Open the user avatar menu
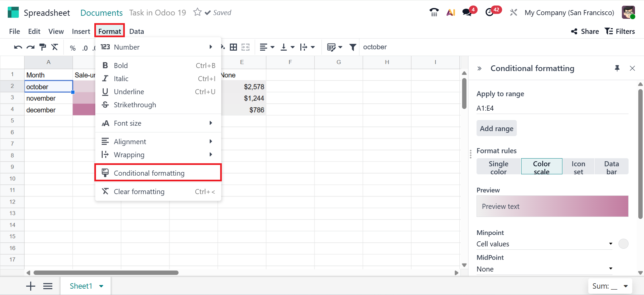Image resolution: width=644 pixels, height=295 pixels. point(628,12)
